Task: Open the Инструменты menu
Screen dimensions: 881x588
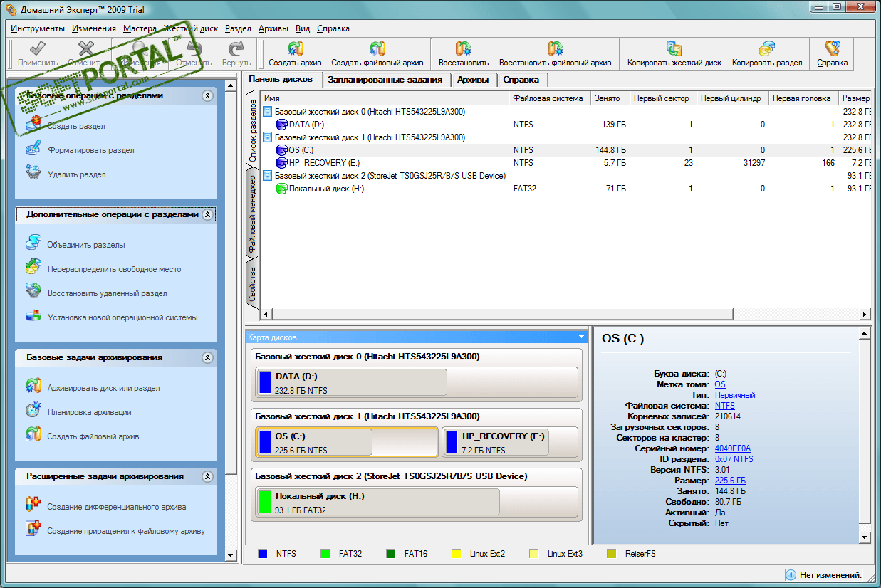Action: [x=38, y=28]
